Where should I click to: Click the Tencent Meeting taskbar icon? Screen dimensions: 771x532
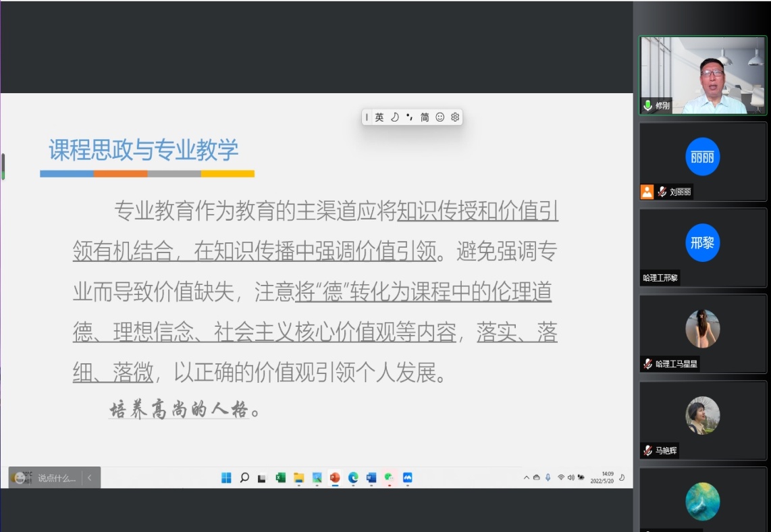(x=407, y=478)
